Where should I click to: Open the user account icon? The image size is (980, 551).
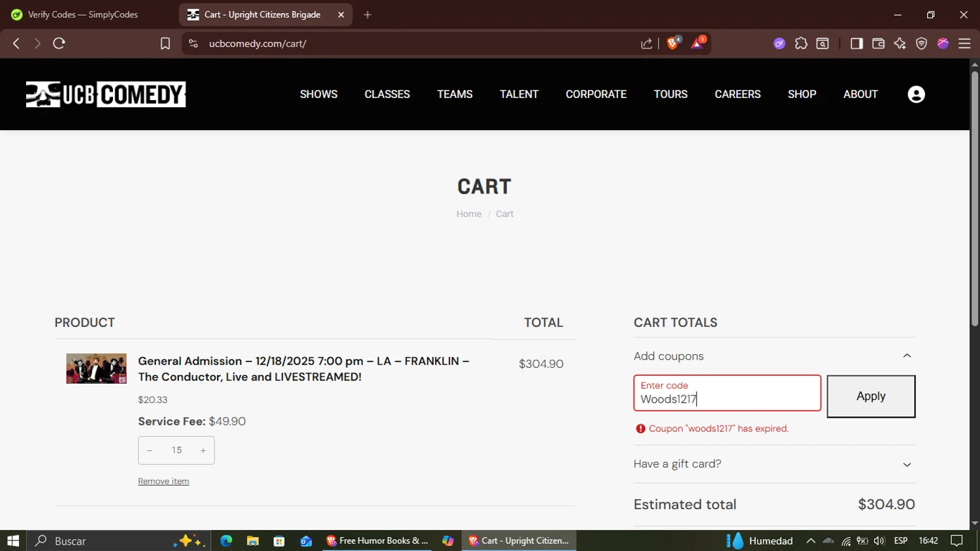pos(916,94)
